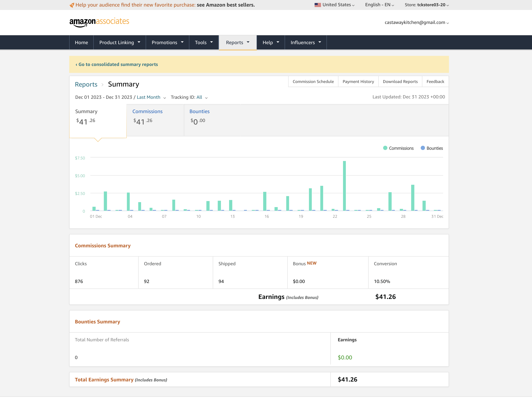Open the Influencers menu
Viewport: 532px width, 400px height.
click(x=306, y=43)
